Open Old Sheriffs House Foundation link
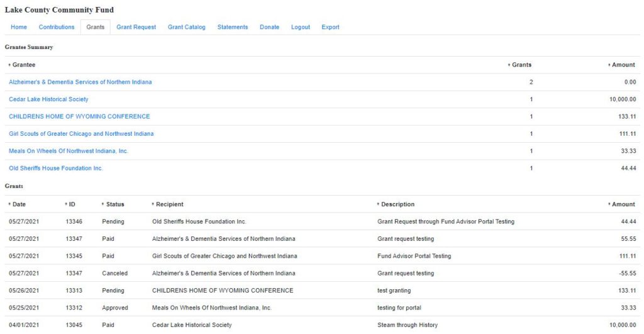The height and width of the screenshot is (334, 644). pos(56,169)
